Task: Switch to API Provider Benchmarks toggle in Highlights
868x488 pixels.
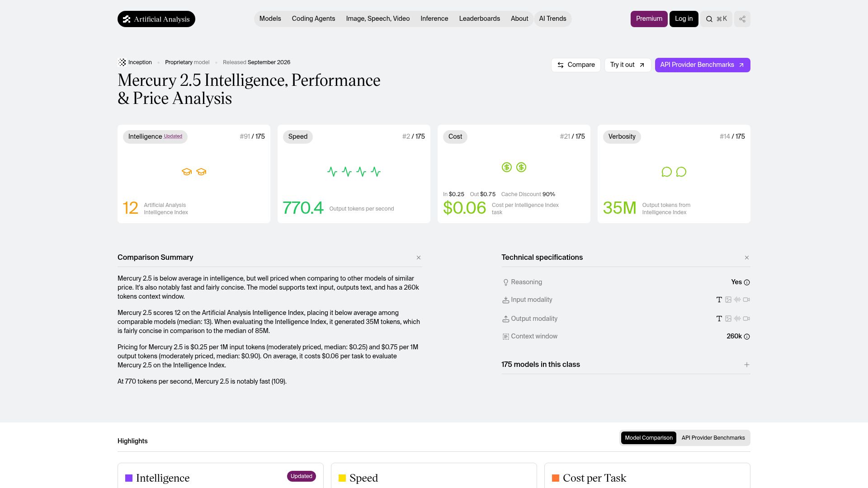Action: pyautogui.click(x=713, y=438)
